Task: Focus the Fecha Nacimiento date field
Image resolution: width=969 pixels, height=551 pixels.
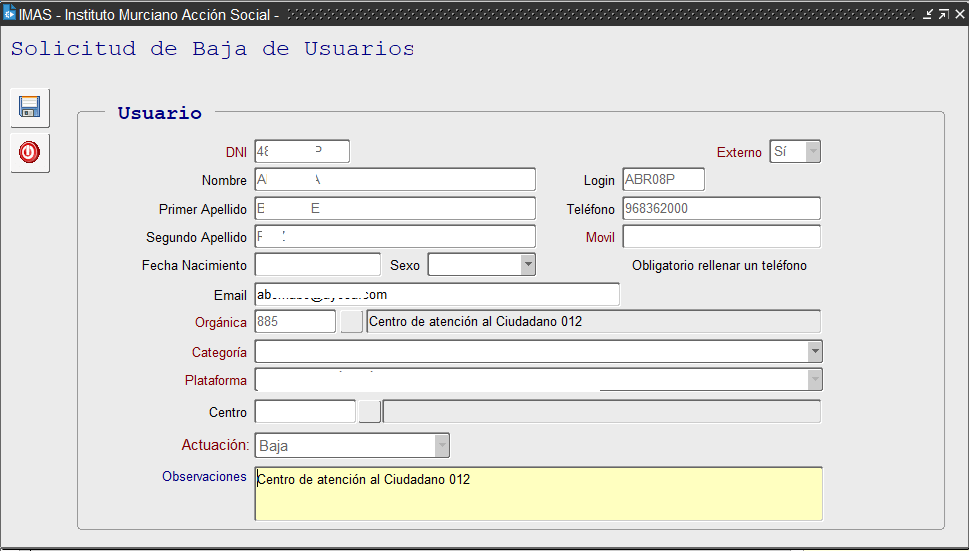Action: pyautogui.click(x=318, y=265)
